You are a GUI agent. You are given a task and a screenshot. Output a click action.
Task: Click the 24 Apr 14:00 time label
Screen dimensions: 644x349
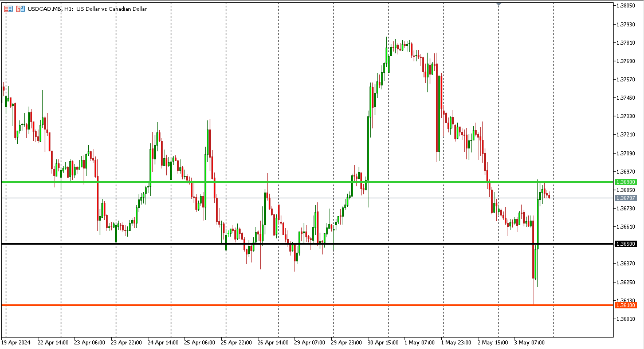point(163,343)
